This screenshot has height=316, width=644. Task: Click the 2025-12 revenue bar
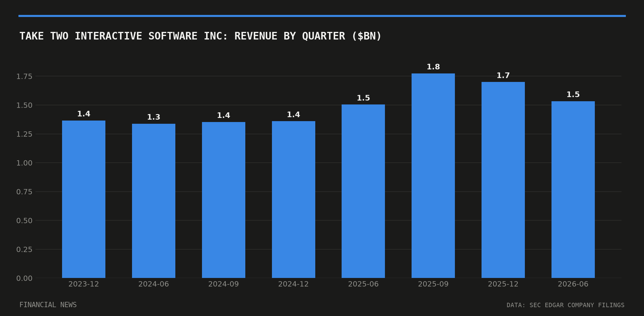point(503,180)
